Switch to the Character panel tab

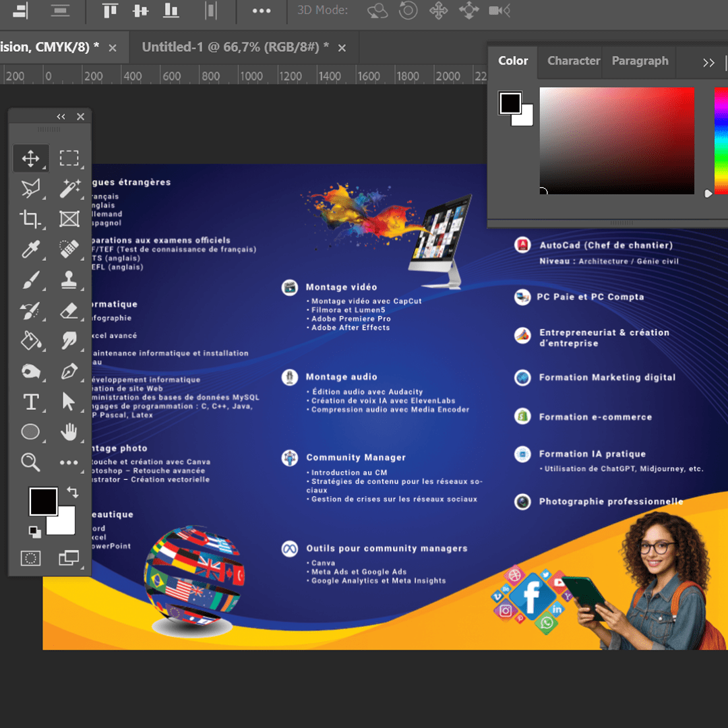coord(573,61)
